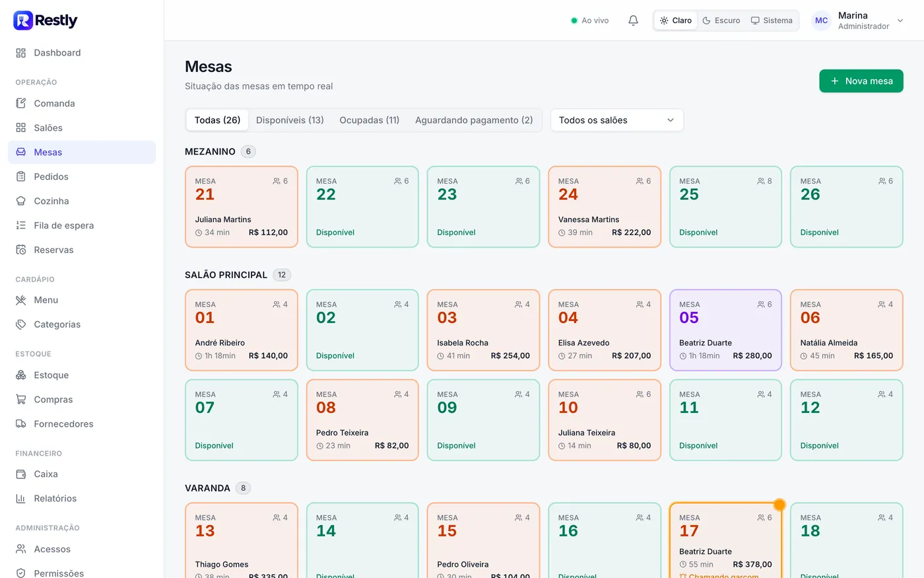Click the Nova mesa button
Viewport: 924px width, 578px height.
pos(861,81)
